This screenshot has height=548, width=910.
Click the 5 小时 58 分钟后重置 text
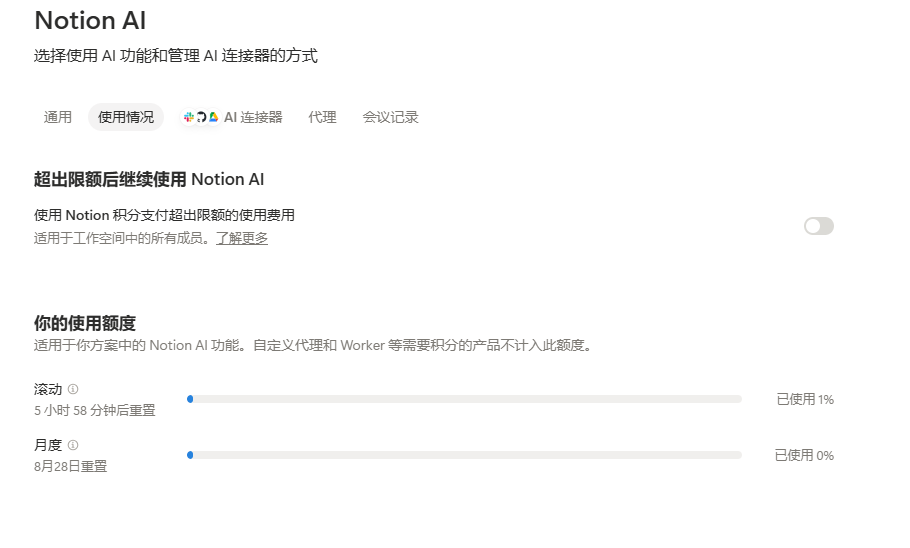[95, 410]
